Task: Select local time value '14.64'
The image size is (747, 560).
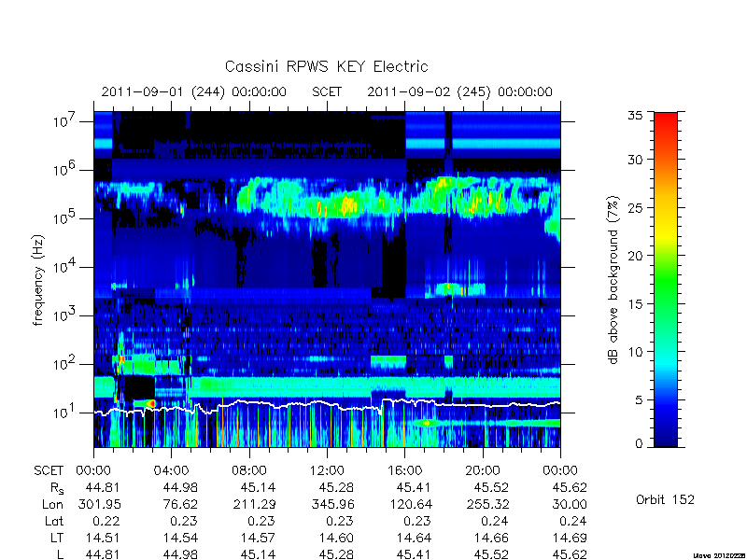Action: coord(414,538)
